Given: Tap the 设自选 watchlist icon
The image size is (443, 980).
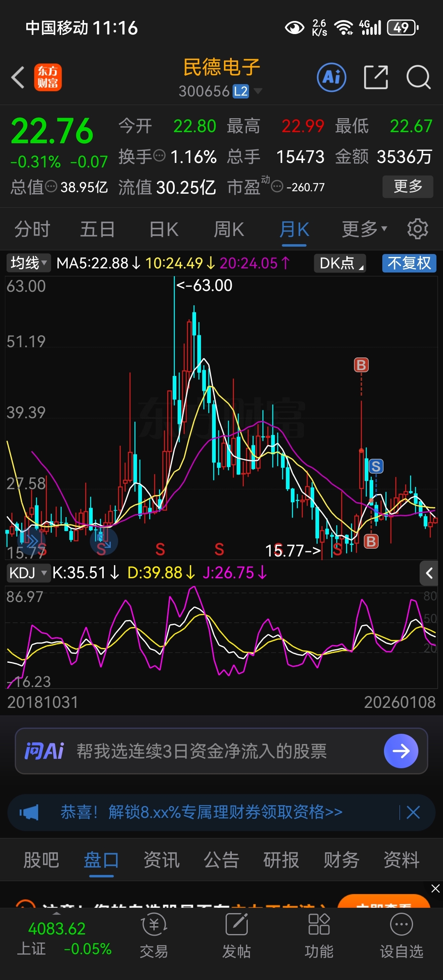Looking at the screenshot, I should 401,936.
